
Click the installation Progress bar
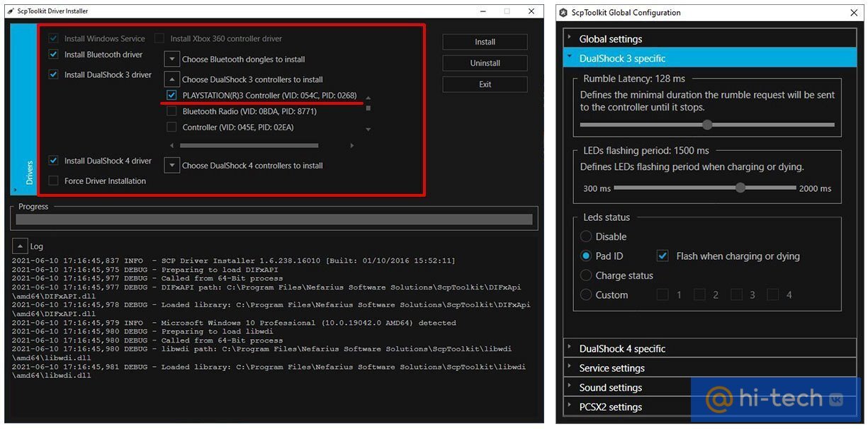coord(274,219)
